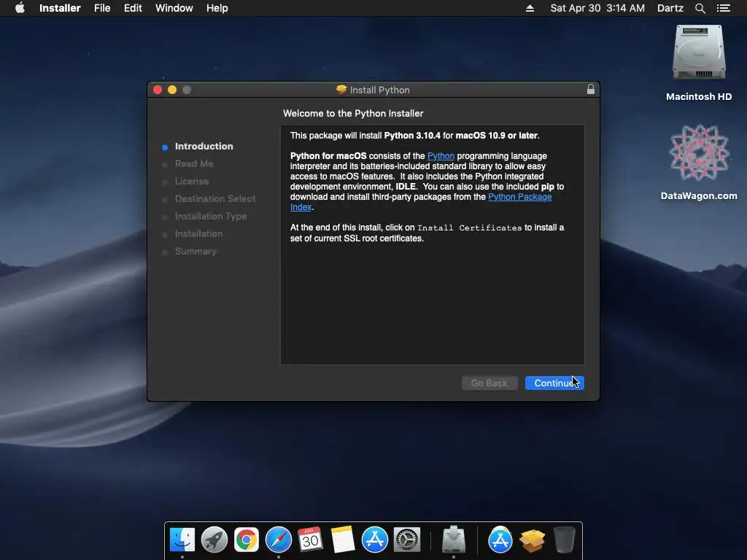Screen dimensions: 747x560
Task: Open the Apple menu
Action: [x=20, y=8]
